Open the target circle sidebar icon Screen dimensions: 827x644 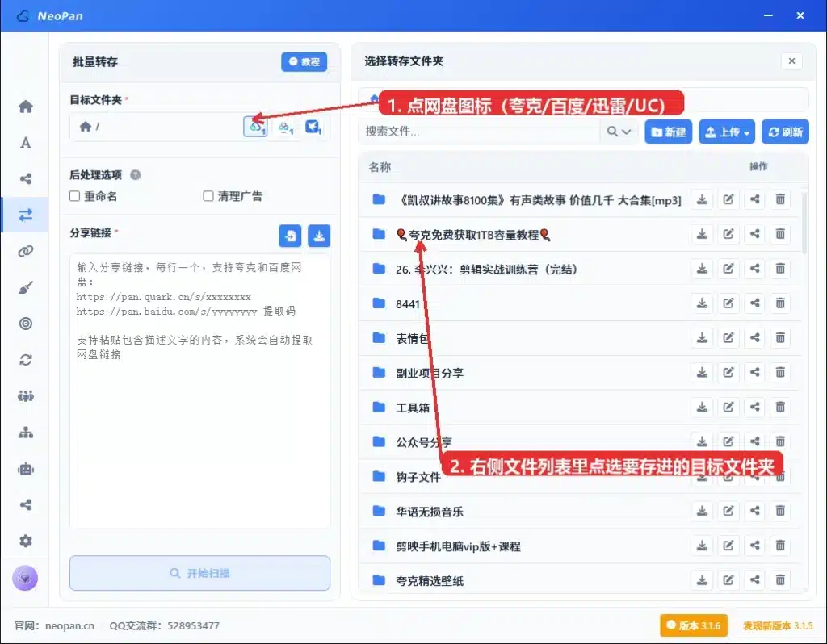point(25,324)
